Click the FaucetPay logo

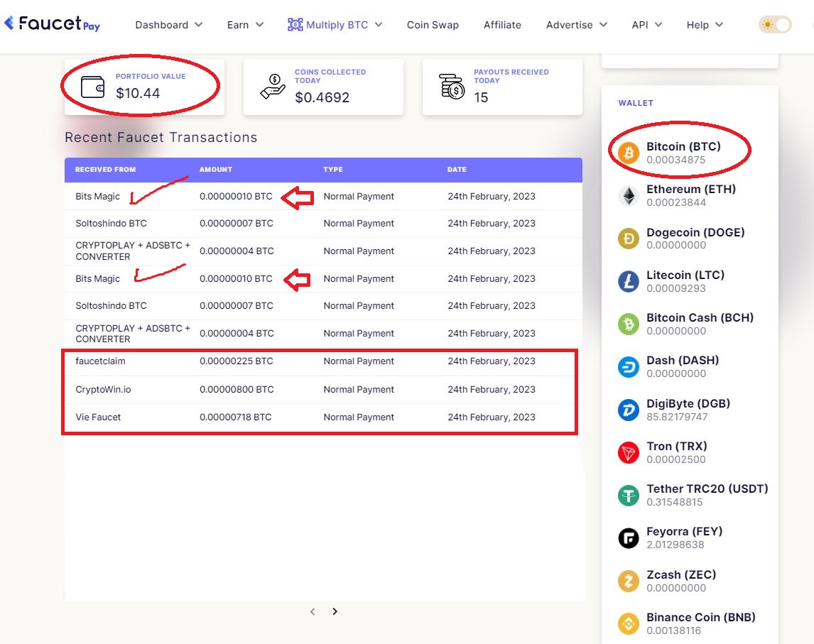coord(52,23)
